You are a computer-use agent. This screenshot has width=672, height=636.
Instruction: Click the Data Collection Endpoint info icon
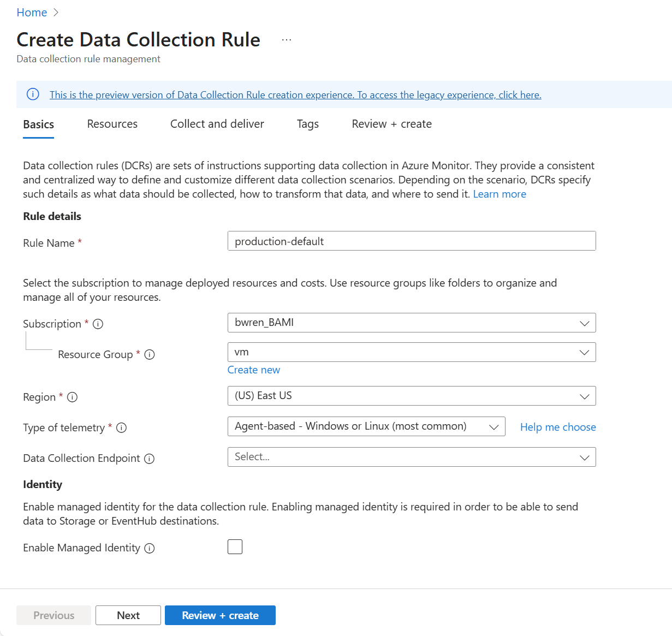[150, 459]
